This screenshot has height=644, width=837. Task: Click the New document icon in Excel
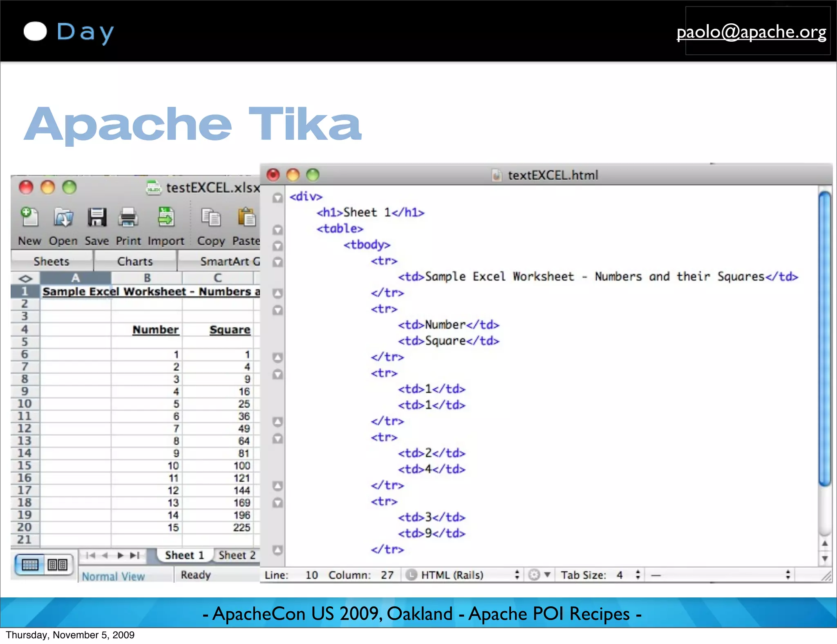pos(29,217)
